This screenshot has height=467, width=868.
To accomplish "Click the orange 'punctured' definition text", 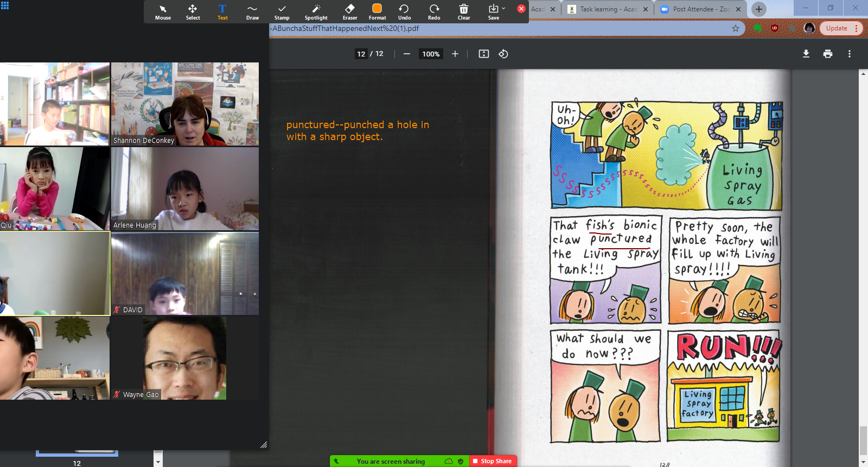I will pos(358,130).
